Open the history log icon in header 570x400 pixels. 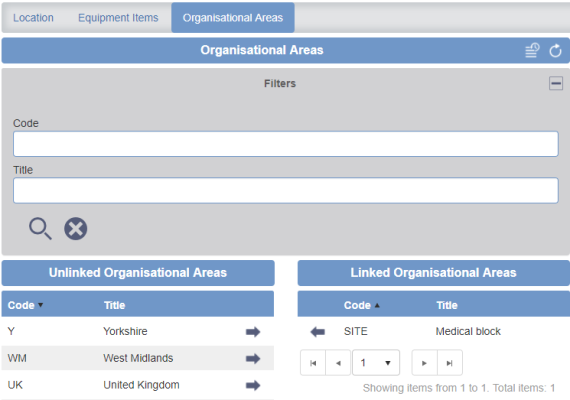[x=532, y=50]
